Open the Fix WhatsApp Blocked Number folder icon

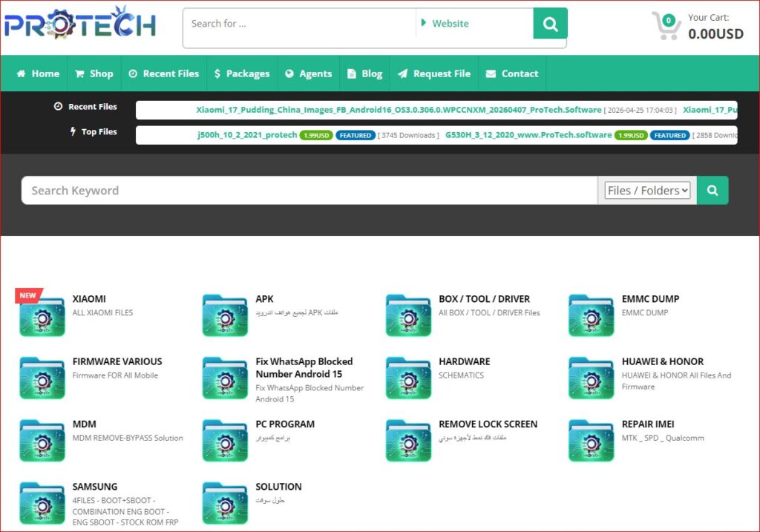(225, 378)
